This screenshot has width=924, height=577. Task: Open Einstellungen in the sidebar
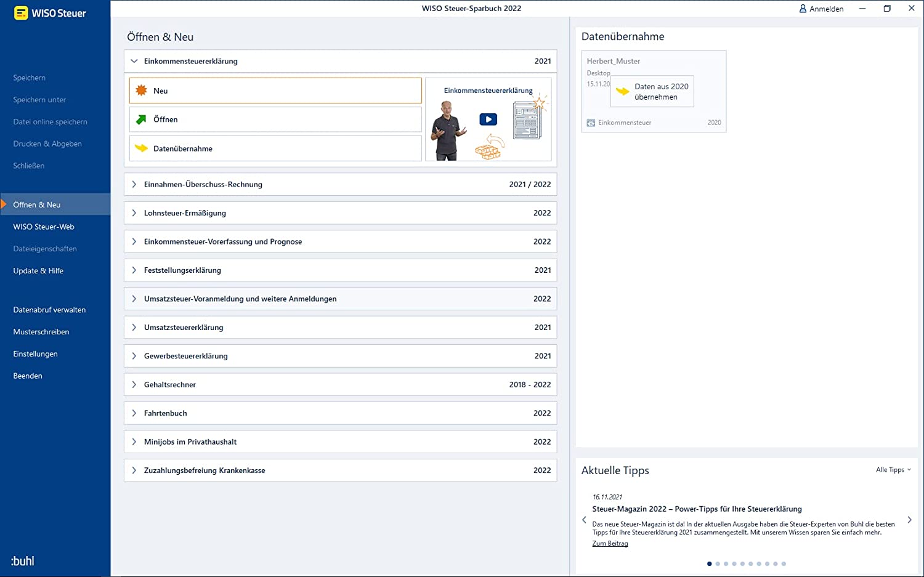click(35, 354)
